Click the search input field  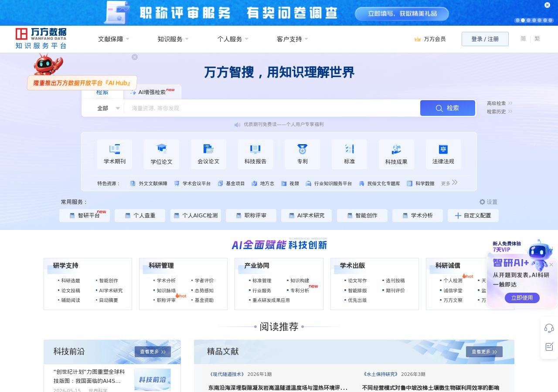(272, 108)
